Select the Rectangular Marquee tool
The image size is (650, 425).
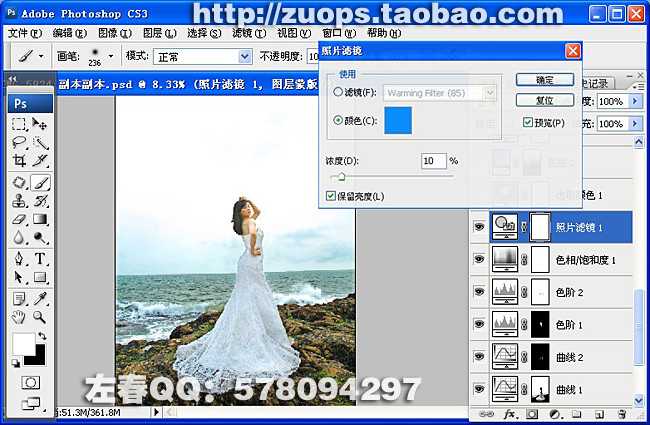19,124
